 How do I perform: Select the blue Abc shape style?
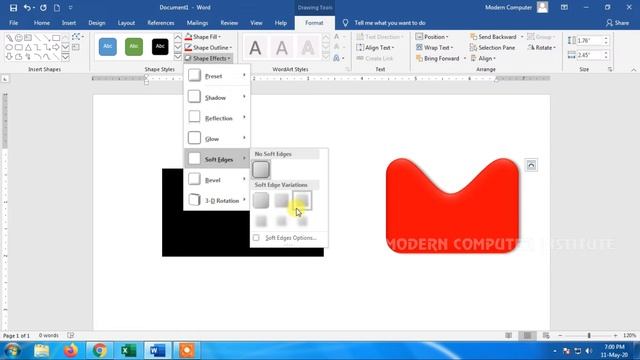pyautogui.click(x=108, y=47)
